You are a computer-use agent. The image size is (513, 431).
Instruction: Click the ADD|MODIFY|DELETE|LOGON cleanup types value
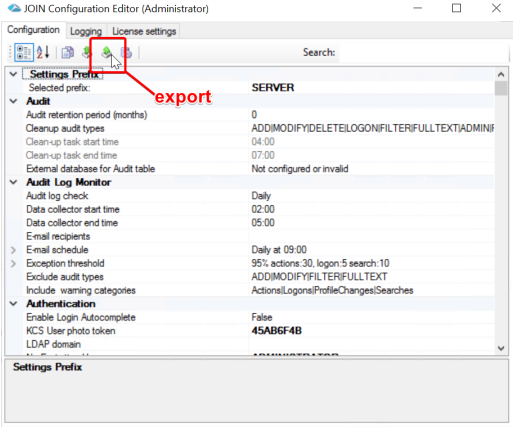pos(372,128)
